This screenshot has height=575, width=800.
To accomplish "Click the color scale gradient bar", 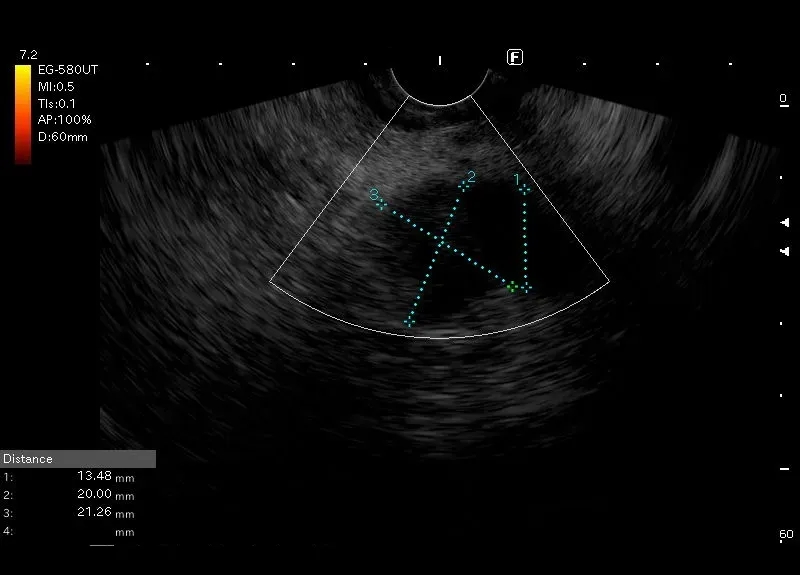I will click(22, 112).
